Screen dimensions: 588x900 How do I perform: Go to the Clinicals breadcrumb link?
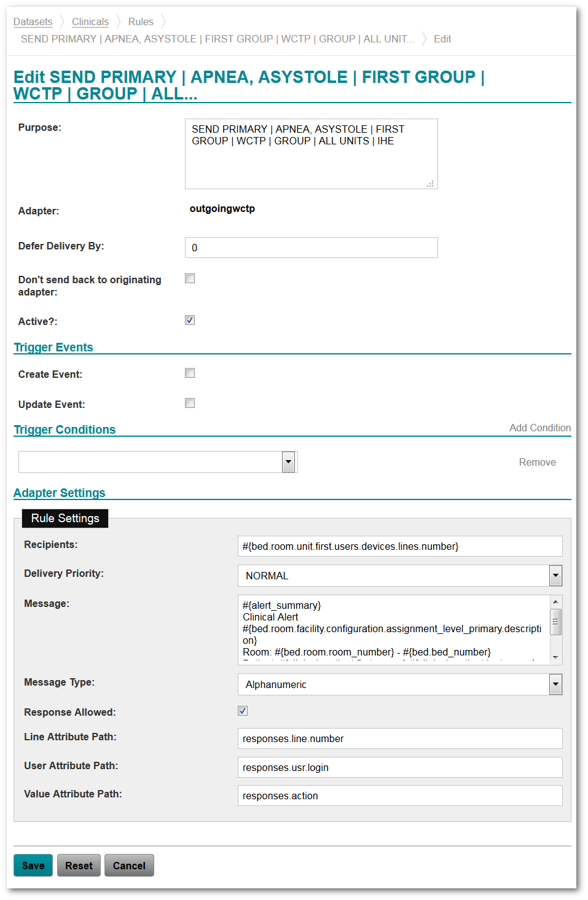click(x=90, y=22)
